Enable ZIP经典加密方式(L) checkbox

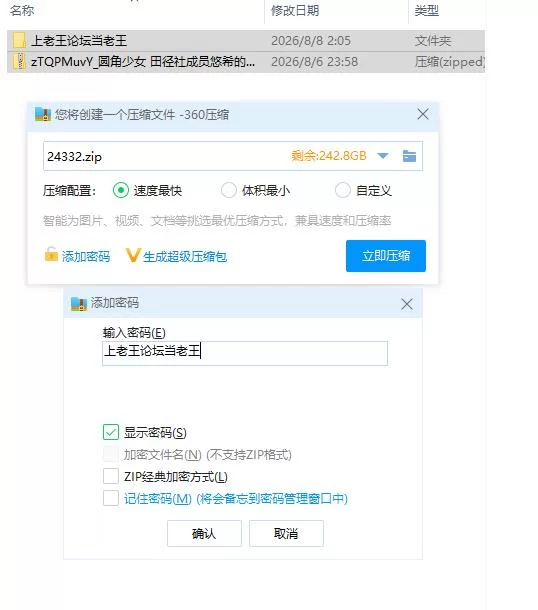pyautogui.click(x=111, y=476)
